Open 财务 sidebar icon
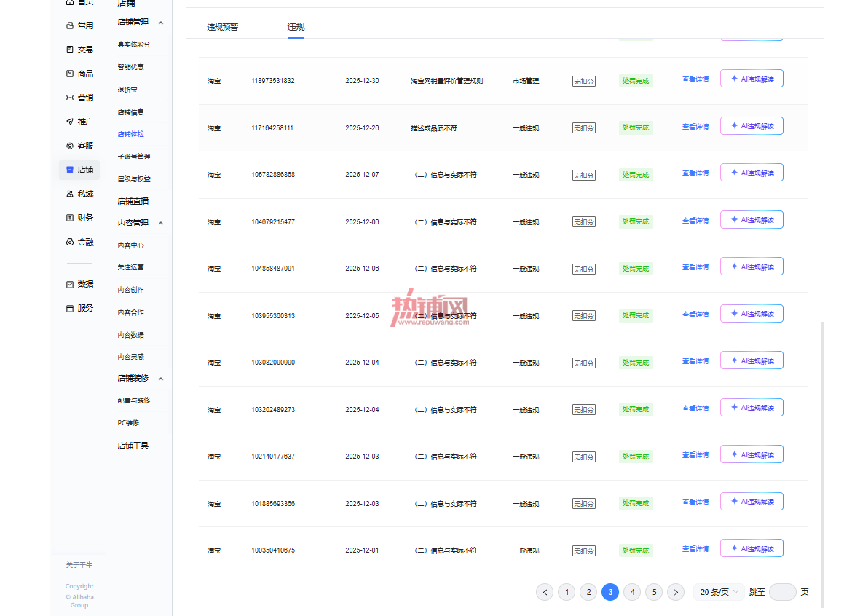Viewport: 860px width, 616px height. (x=79, y=218)
